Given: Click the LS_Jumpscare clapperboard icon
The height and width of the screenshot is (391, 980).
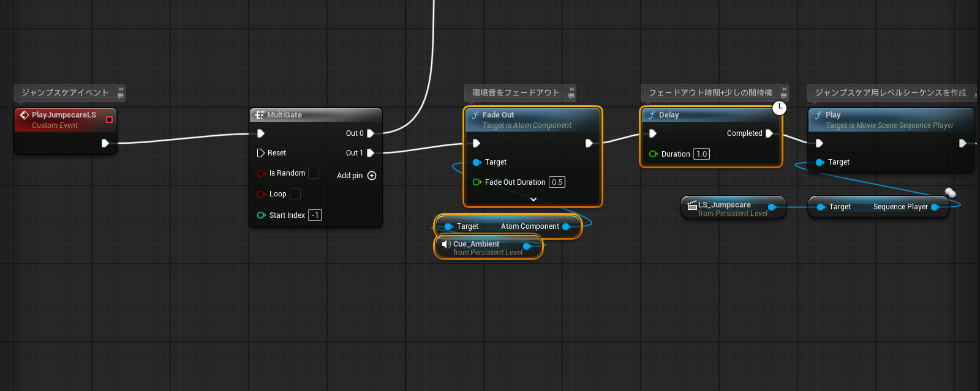Looking at the screenshot, I should 693,206.
